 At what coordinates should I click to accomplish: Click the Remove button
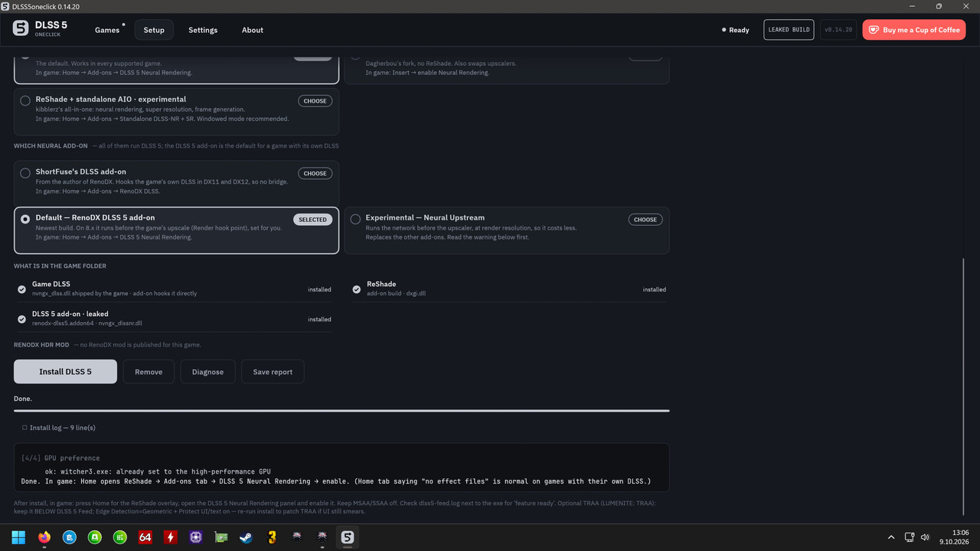point(149,371)
